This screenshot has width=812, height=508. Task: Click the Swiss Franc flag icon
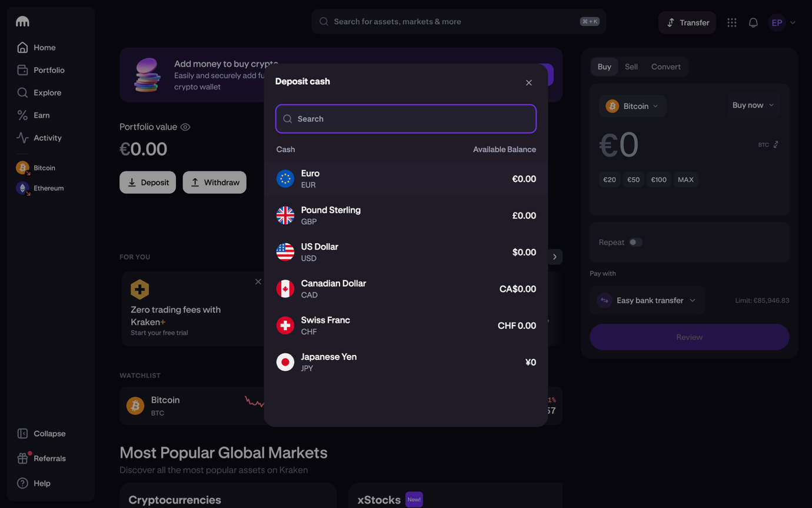pyautogui.click(x=285, y=326)
